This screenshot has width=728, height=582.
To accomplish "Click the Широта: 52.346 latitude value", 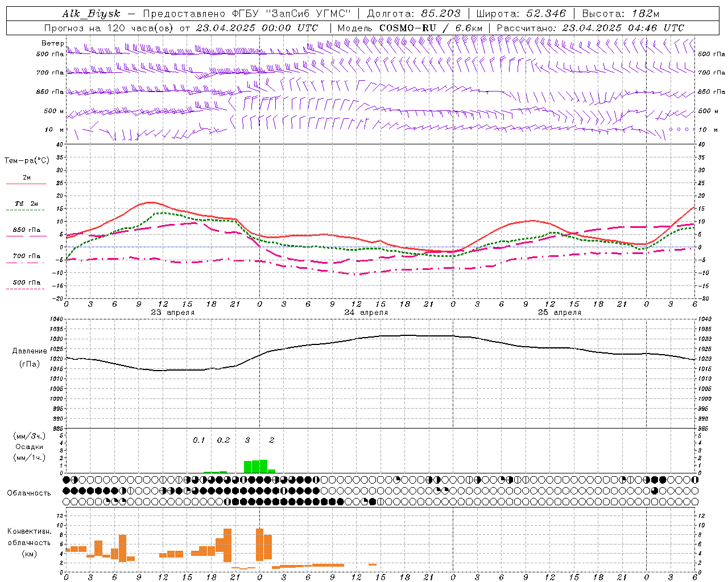I will [x=521, y=14].
